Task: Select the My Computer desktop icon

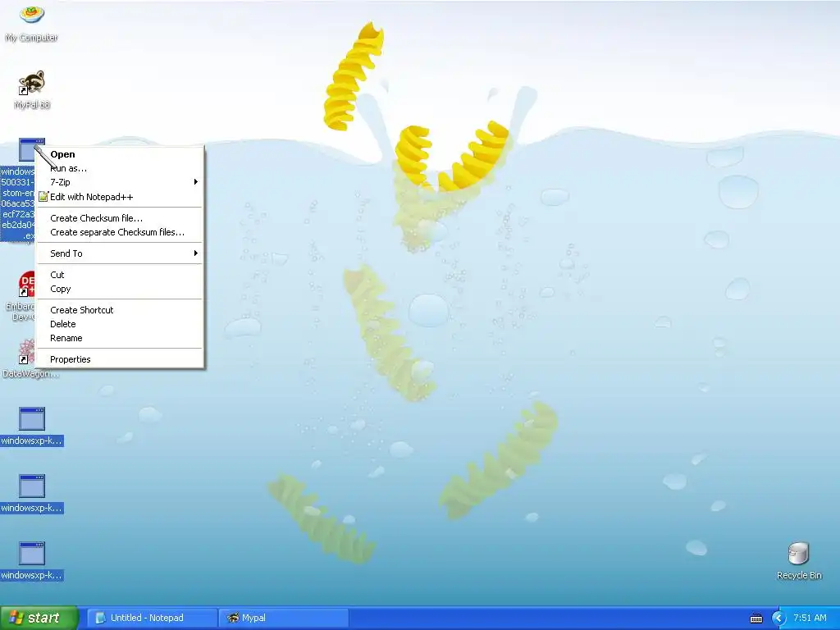Action: (32, 22)
